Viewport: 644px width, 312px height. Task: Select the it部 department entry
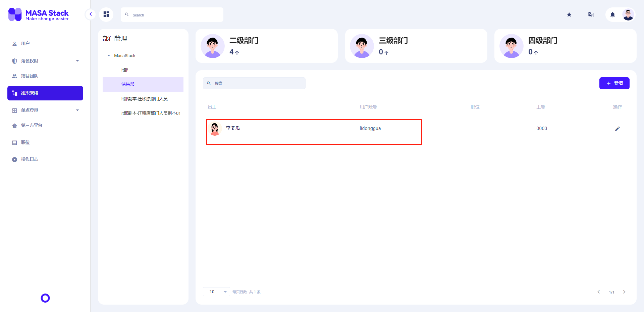125,70
